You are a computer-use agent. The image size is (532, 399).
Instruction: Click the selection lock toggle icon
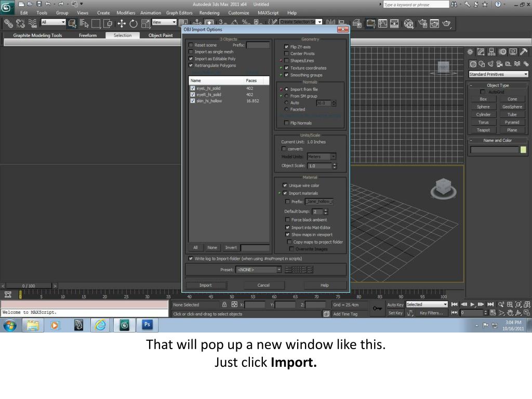(224, 304)
